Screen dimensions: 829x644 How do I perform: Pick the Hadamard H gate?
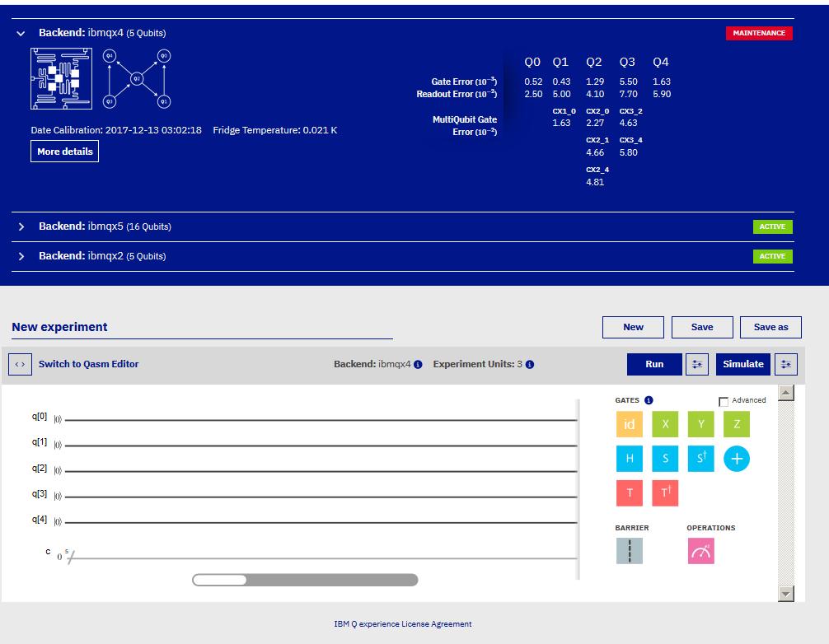[629, 459]
